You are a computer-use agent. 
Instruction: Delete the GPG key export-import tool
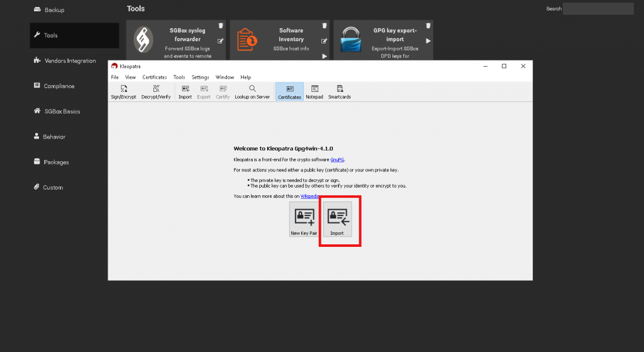click(x=428, y=25)
